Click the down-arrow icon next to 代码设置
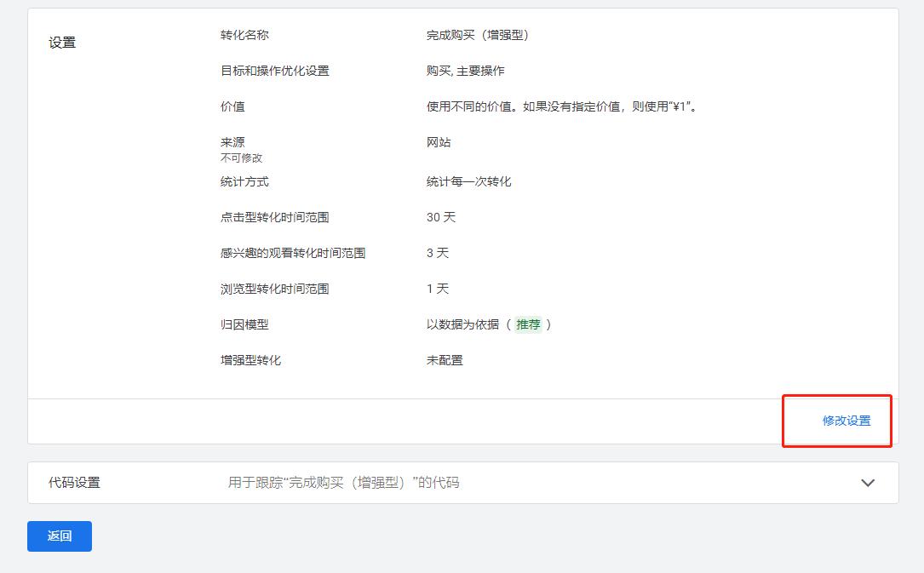Image resolution: width=924 pixels, height=573 pixels. [868, 483]
